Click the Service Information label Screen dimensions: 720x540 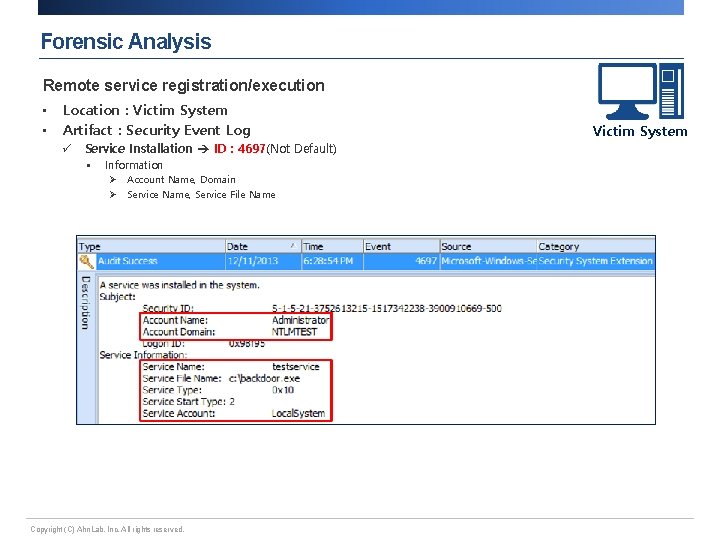point(143,355)
